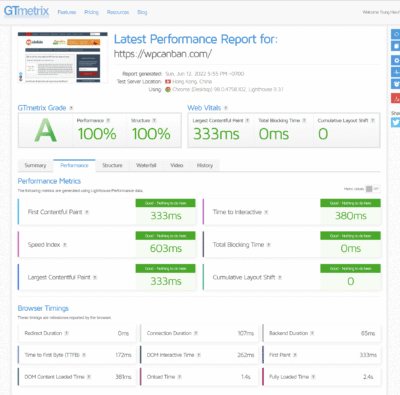This screenshot has width=400, height=395.
Task: Click the 333ms Largest Contentful Paint vital
Action: (216, 134)
